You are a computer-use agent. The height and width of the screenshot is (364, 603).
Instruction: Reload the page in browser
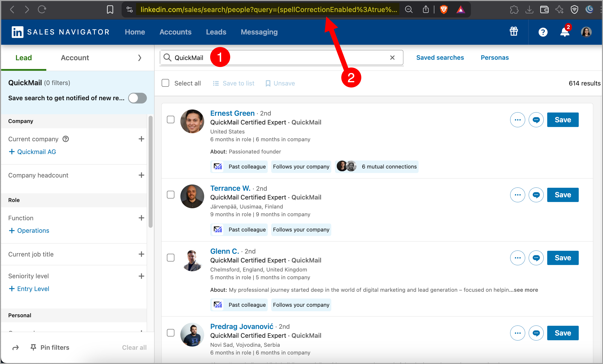coord(42,9)
